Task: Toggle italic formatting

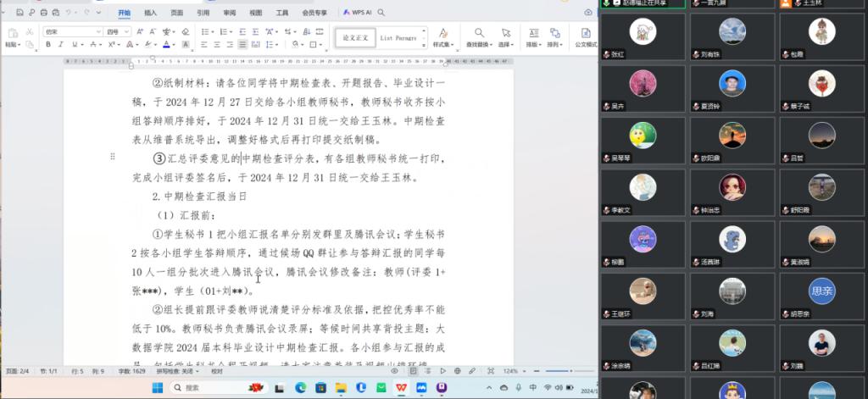Action: pos(62,45)
